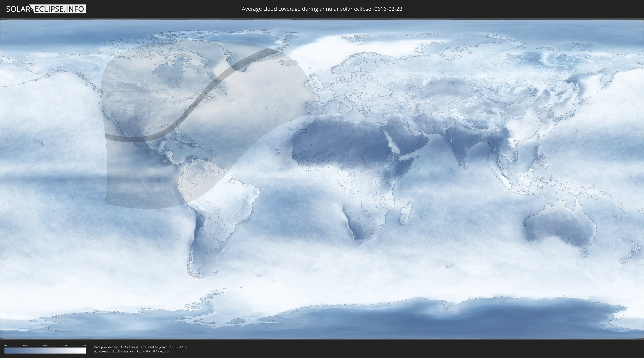
Task: Click the 25% legend label
Action: [25, 345]
